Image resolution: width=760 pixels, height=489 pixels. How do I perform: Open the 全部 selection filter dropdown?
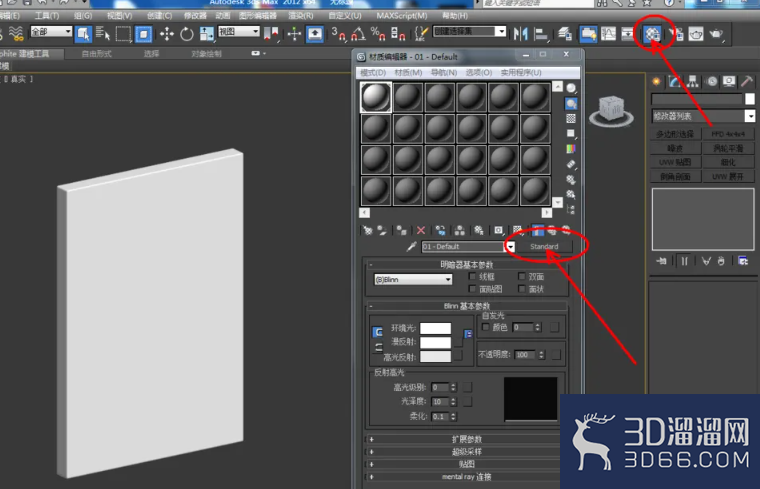pos(51,32)
